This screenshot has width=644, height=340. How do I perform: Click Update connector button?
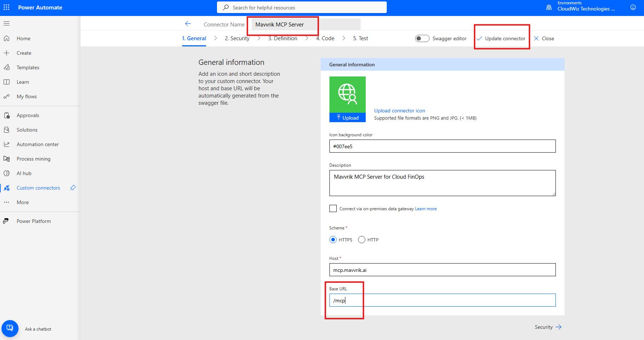(501, 38)
